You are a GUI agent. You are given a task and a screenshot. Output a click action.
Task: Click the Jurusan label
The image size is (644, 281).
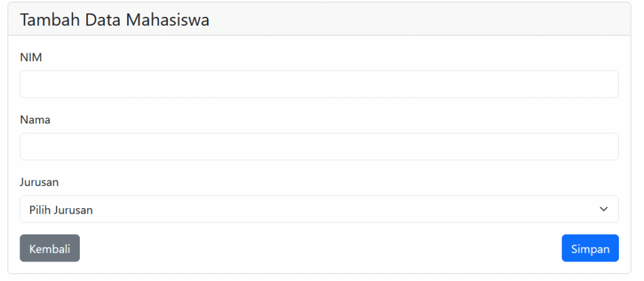(x=39, y=182)
